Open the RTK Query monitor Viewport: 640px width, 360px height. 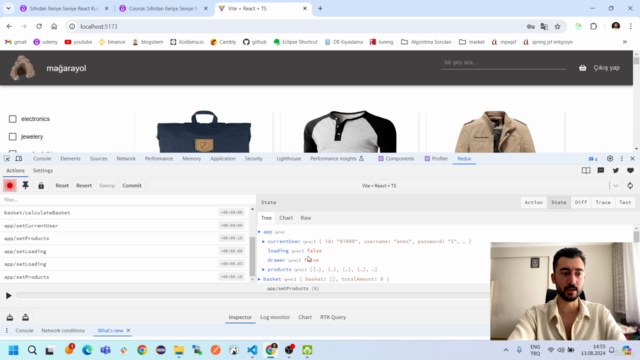pyautogui.click(x=333, y=317)
